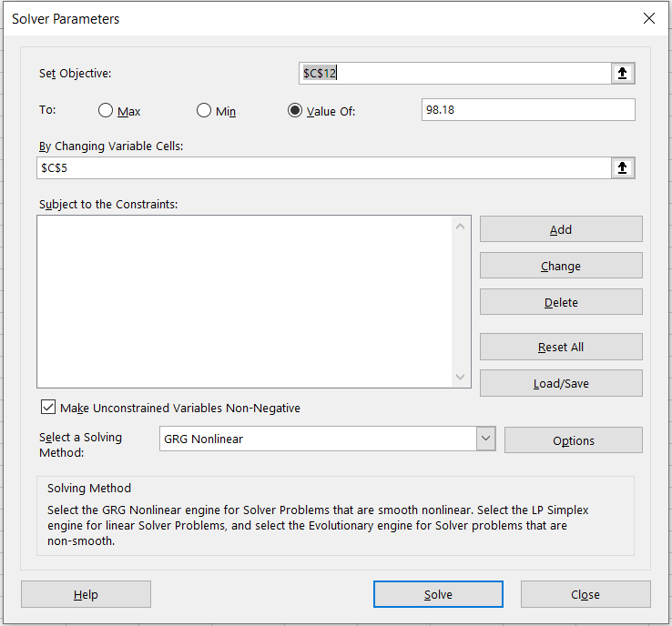Open the Load/Save dialog
The width and height of the screenshot is (672, 626).
point(561,383)
